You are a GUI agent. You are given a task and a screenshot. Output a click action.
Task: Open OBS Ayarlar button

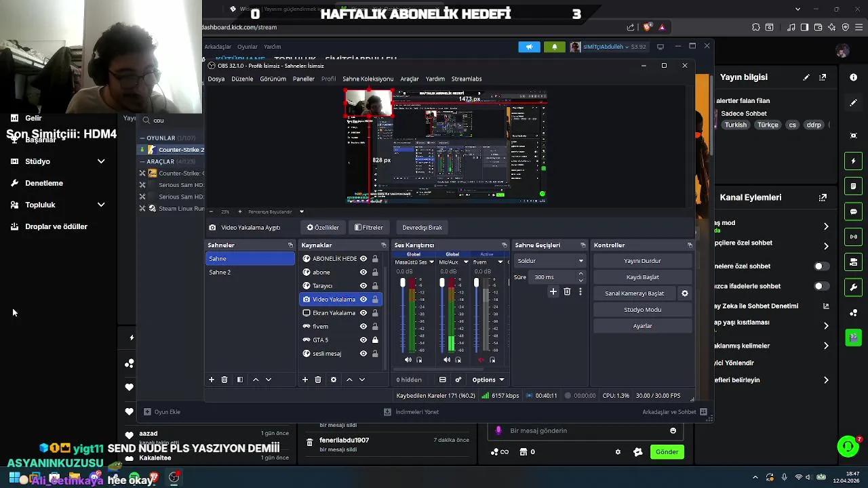click(642, 326)
